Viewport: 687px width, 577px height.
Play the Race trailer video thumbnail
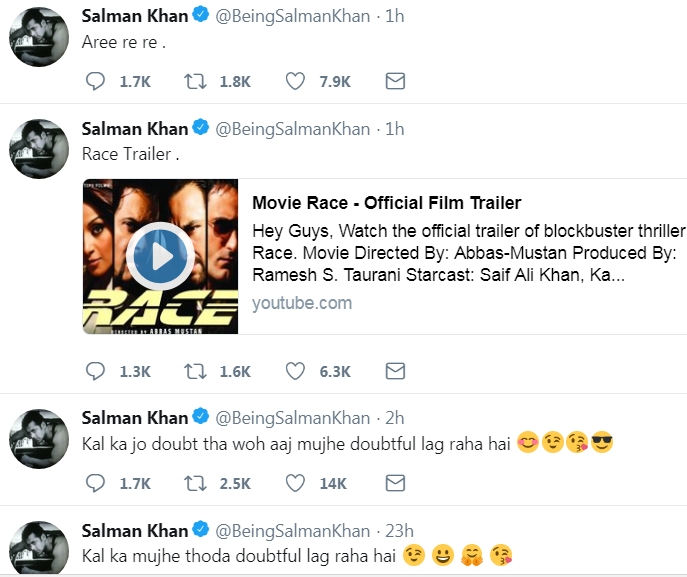(160, 257)
